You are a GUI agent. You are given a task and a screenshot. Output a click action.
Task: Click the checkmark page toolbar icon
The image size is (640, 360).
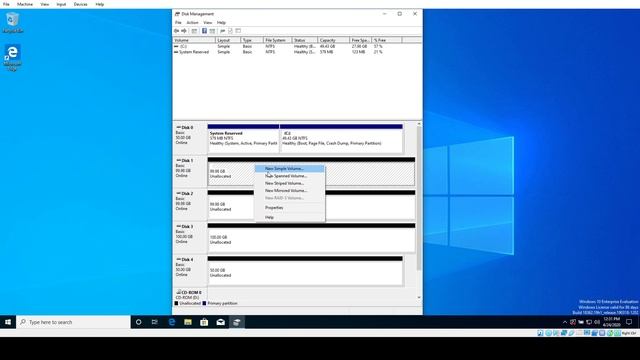point(230,31)
